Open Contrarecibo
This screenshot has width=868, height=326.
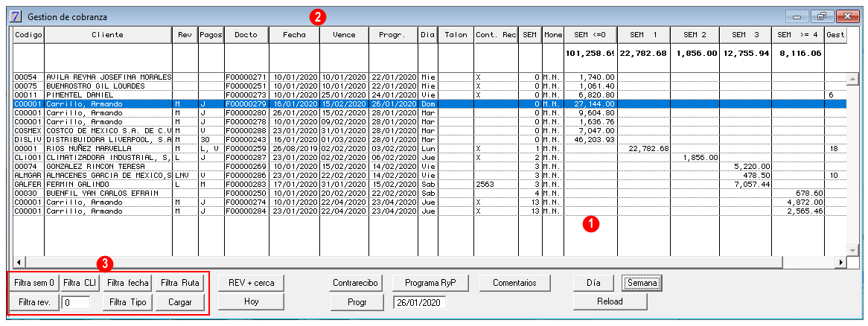click(355, 283)
